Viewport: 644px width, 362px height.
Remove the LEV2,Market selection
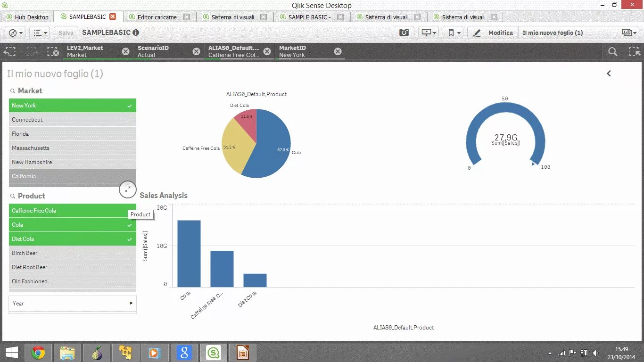pyautogui.click(x=125, y=51)
